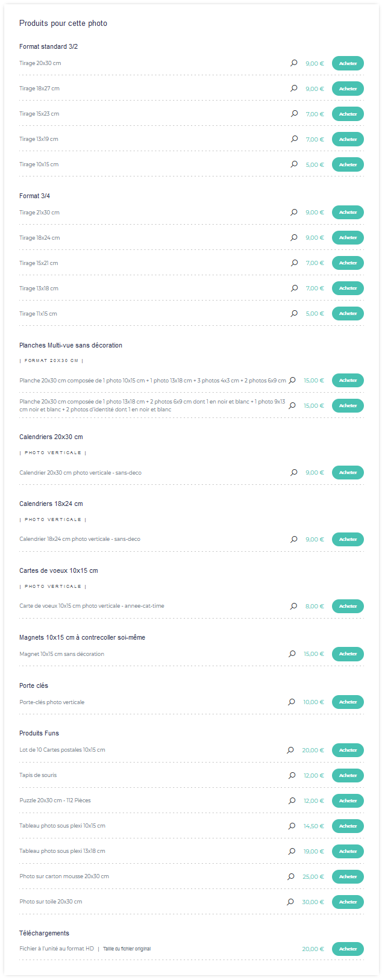Buy Tableau photo sous plexi 13x18 cm
This screenshot has width=382, height=980.
point(348,851)
